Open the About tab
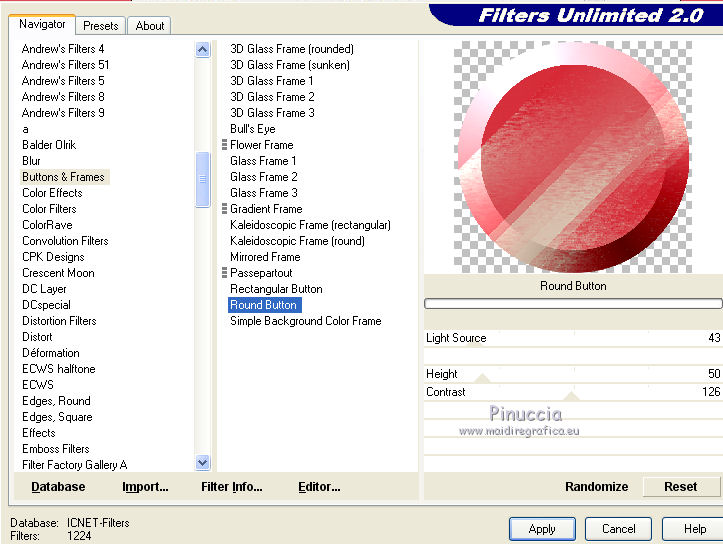The width and height of the screenshot is (723, 544). [x=149, y=26]
